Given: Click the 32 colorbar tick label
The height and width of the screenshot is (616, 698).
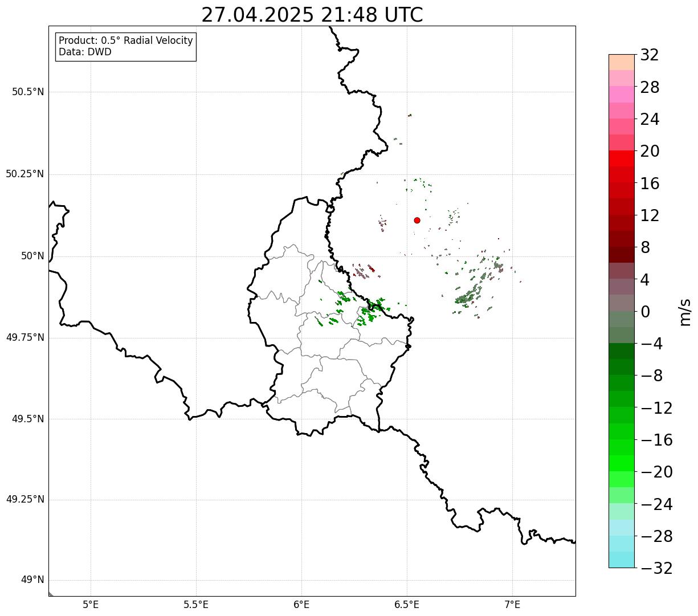Looking at the screenshot, I should click(650, 55).
